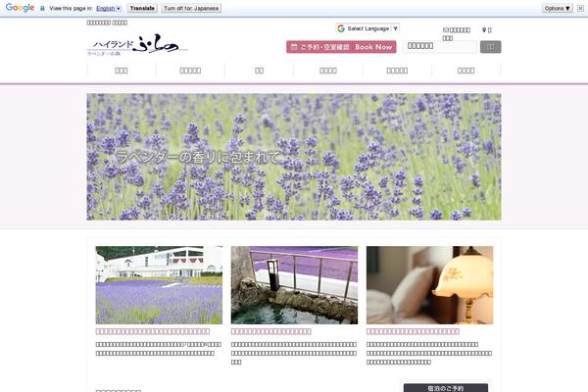588x392 pixels.
Task: Open the English language dropdown in translate bar
Action: [108, 8]
